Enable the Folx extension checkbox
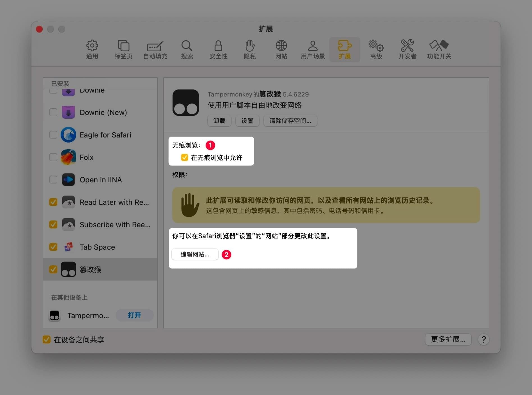532x395 pixels. (x=53, y=157)
